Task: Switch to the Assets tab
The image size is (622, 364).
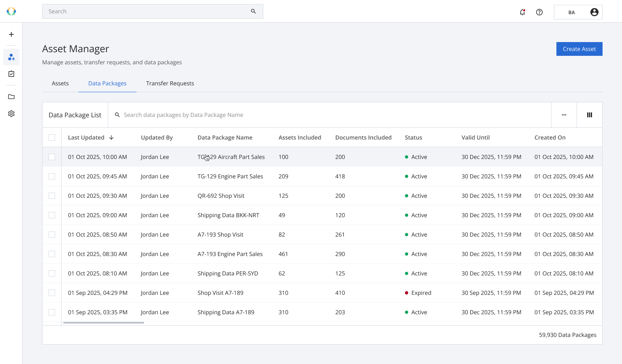Action: (x=60, y=83)
